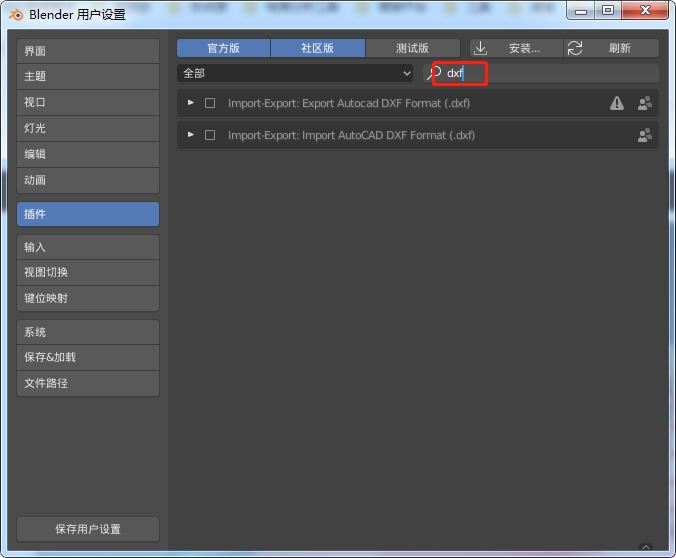Click the install download arrow icon

[x=480, y=48]
